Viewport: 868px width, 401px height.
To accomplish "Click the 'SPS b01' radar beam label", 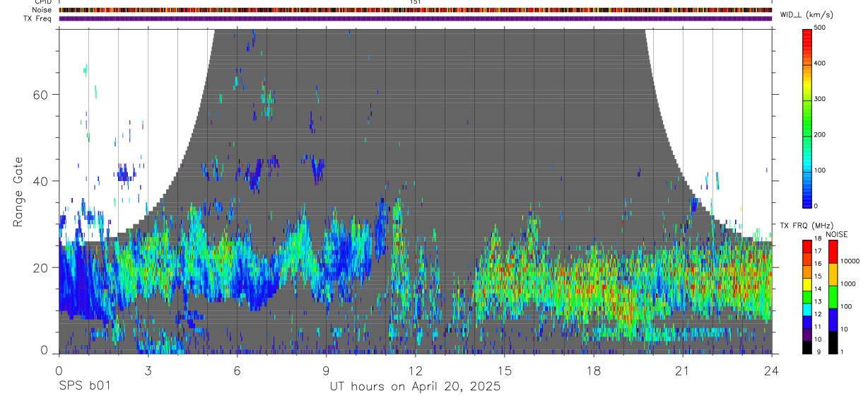I will point(84,387).
